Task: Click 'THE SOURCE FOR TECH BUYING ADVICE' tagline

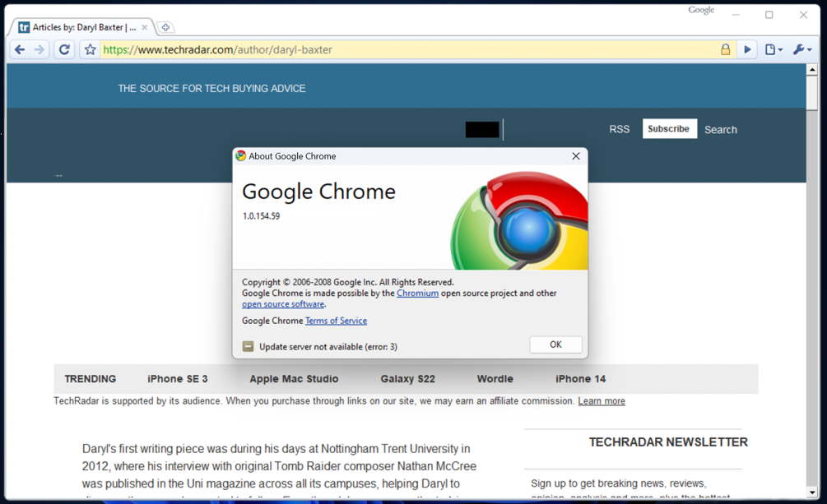Action: click(x=211, y=89)
